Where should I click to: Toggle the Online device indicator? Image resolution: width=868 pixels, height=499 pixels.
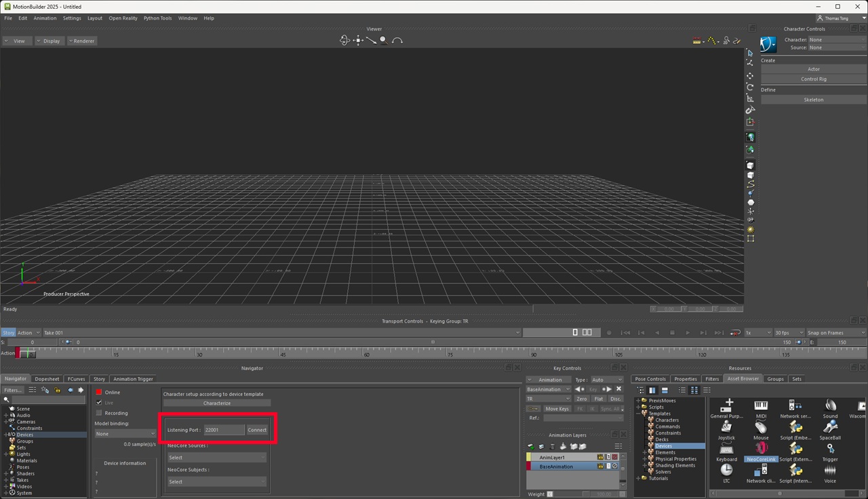pyautogui.click(x=99, y=392)
